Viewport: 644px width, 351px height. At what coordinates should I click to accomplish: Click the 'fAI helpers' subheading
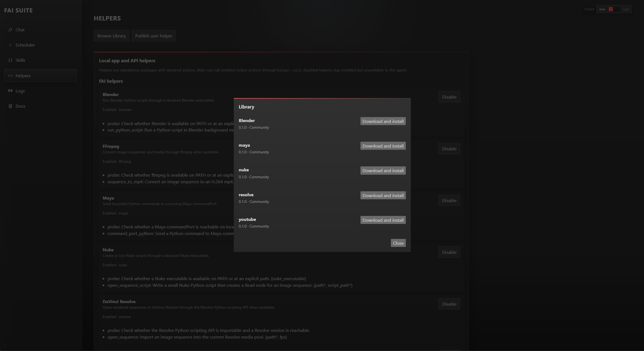coord(111,81)
